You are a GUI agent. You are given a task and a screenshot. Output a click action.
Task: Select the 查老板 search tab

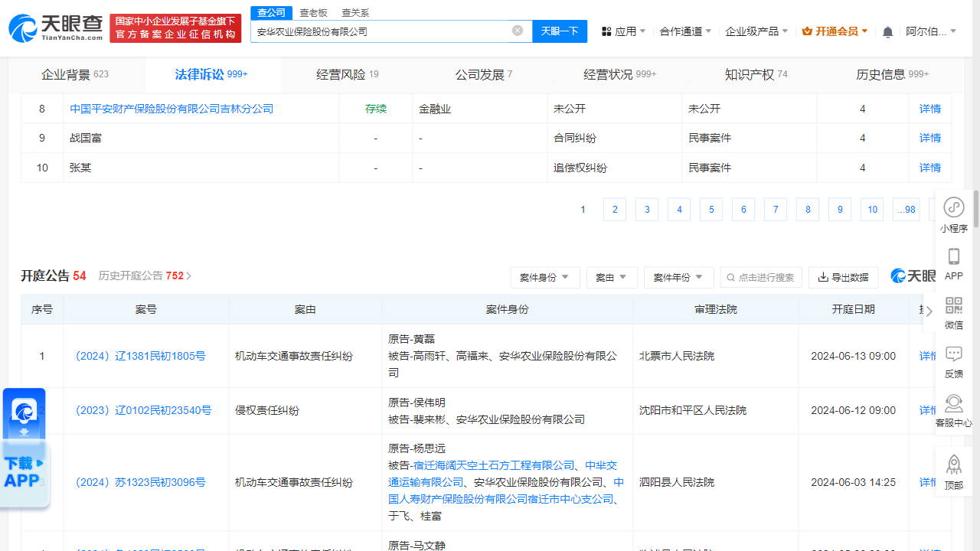pyautogui.click(x=313, y=12)
